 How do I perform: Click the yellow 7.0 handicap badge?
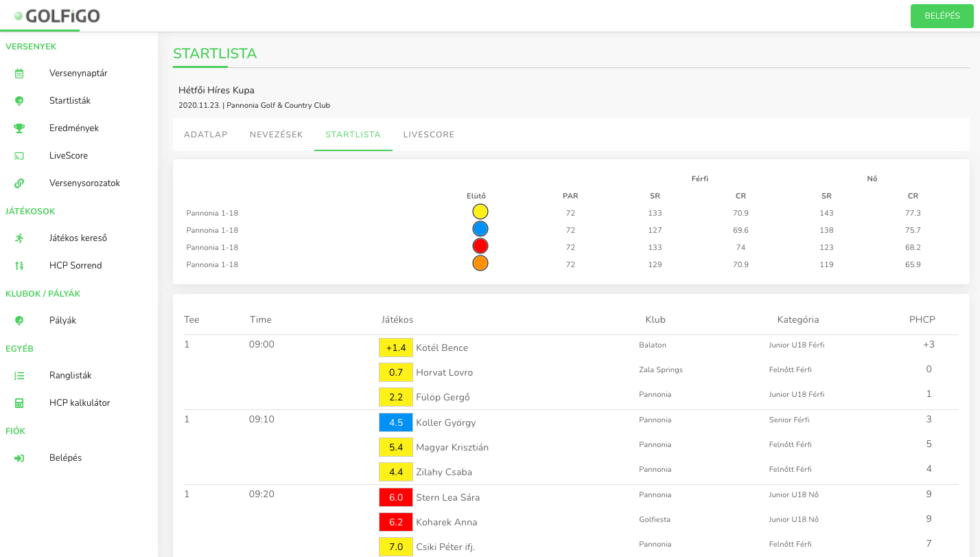[396, 547]
